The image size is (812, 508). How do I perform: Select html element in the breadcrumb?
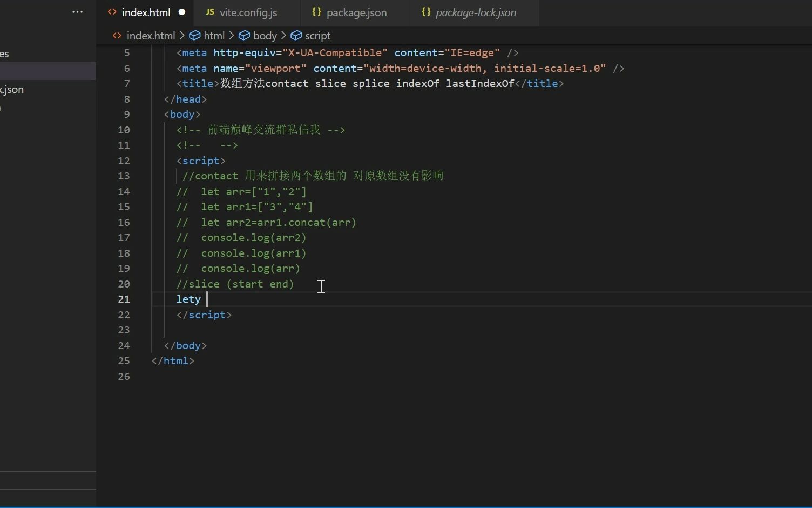pyautogui.click(x=214, y=36)
